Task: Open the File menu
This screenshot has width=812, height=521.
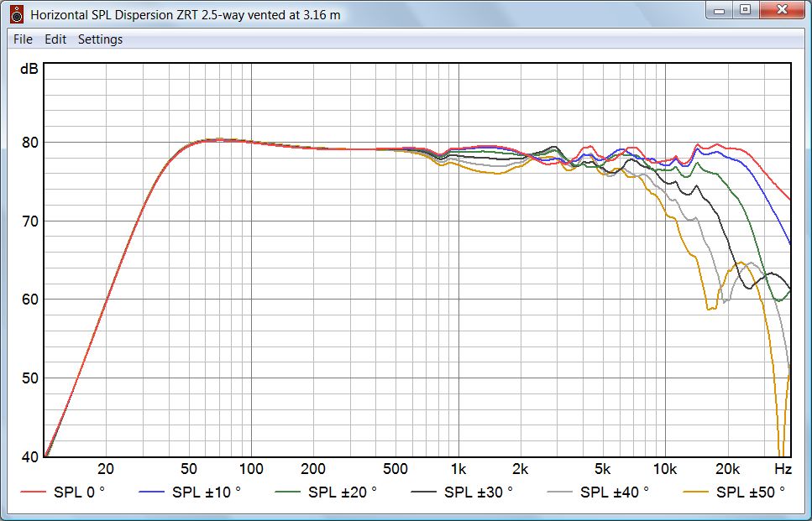Action: pyautogui.click(x=23, y=39)
